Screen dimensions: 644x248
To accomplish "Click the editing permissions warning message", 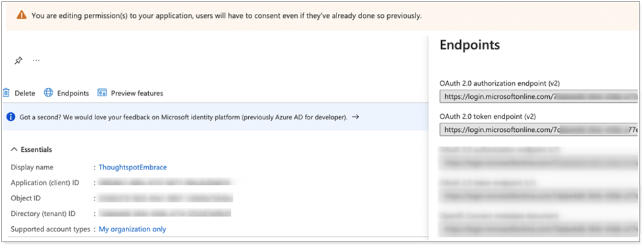I will (x=227, y=16).
